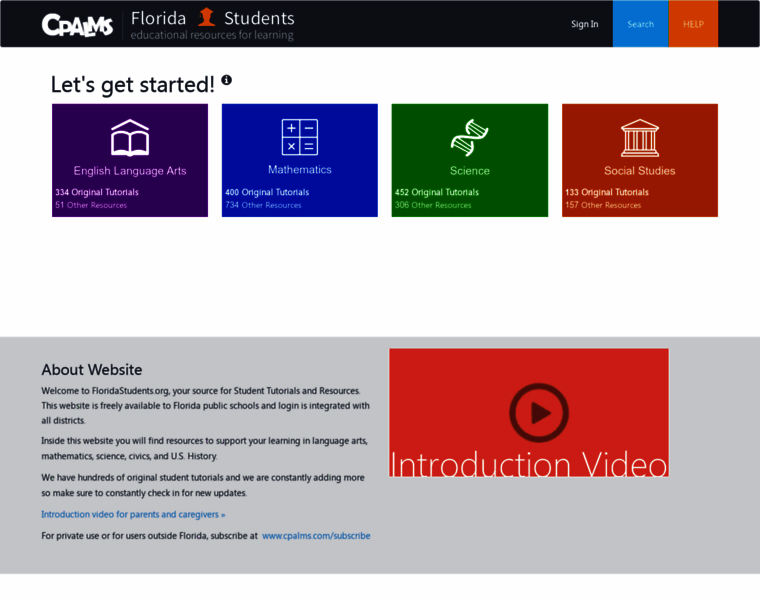
Task: Click 400 Original Tutorials text
Action: coord(267,192)
